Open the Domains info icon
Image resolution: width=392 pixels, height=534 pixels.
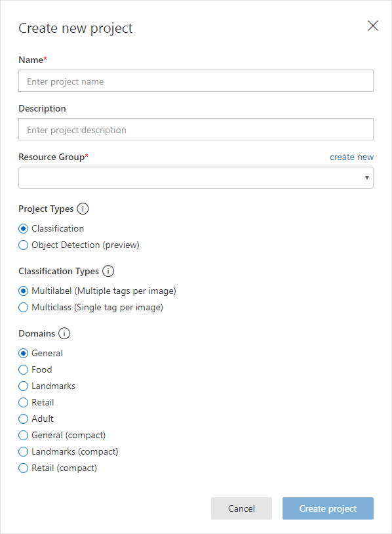(64, 333)
